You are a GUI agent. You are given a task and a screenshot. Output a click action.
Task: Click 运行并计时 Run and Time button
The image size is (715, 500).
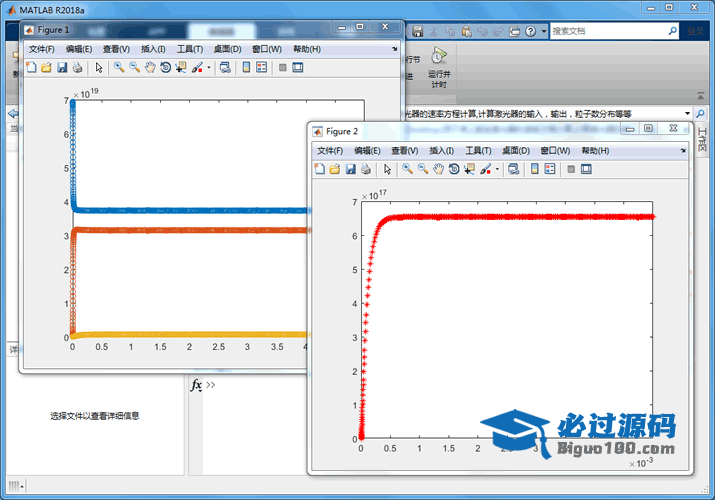point(439,67)
